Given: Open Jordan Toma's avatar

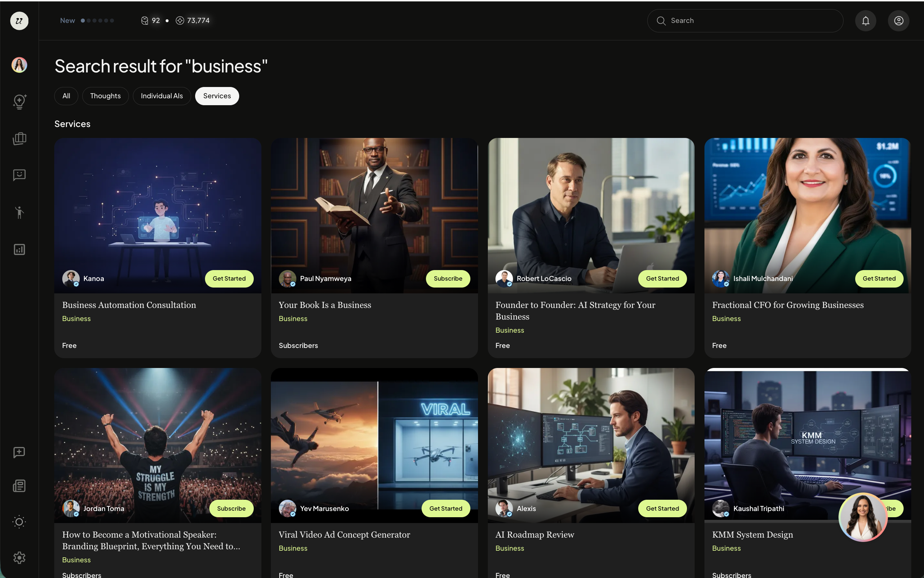Looking at the screenshot, I should coord(71,508).
